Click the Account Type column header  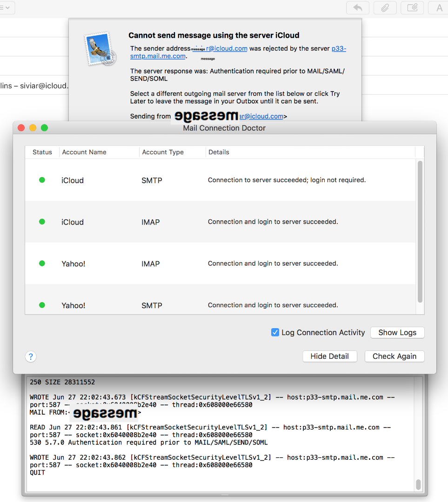[x=173, y=152]
